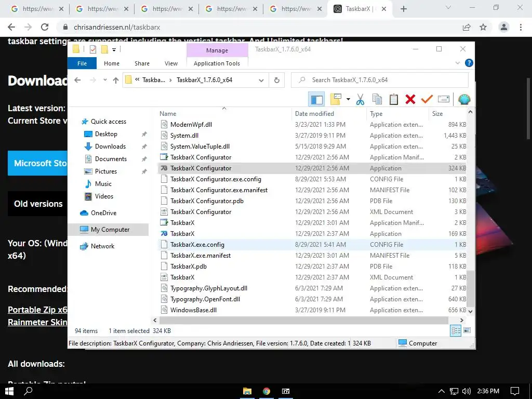Click TaskbarX crumb in address bar
The height and width of the screenshot is (399, 532).
[x=154, y=80]
